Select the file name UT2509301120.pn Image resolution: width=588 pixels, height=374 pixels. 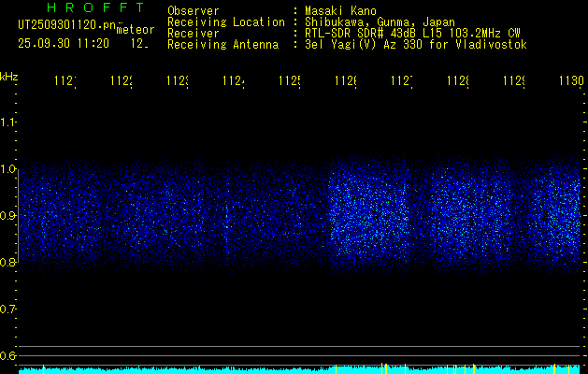tap(67, 25)
